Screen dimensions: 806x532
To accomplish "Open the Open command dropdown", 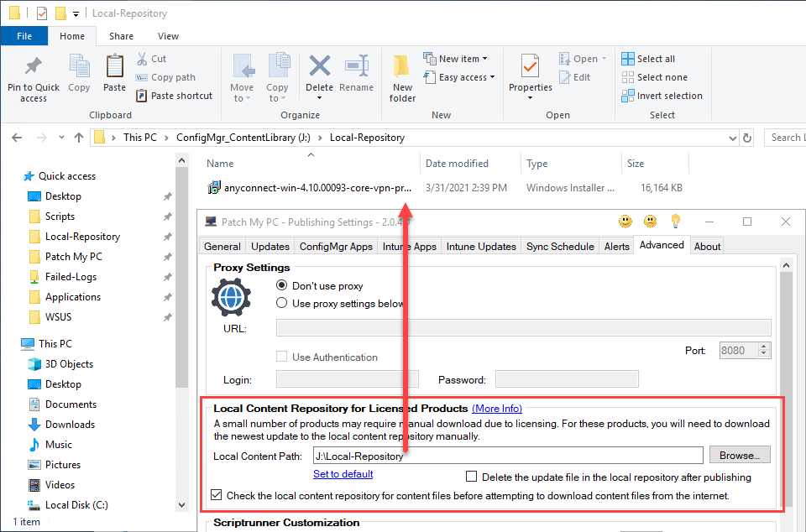I will (x=604, y=59).
